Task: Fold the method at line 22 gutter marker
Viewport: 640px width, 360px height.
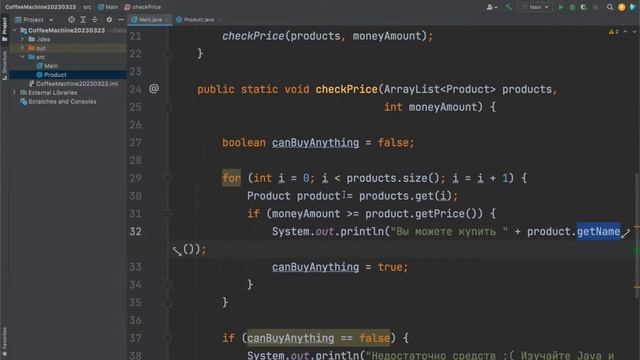Action: [x=168, y=54]
